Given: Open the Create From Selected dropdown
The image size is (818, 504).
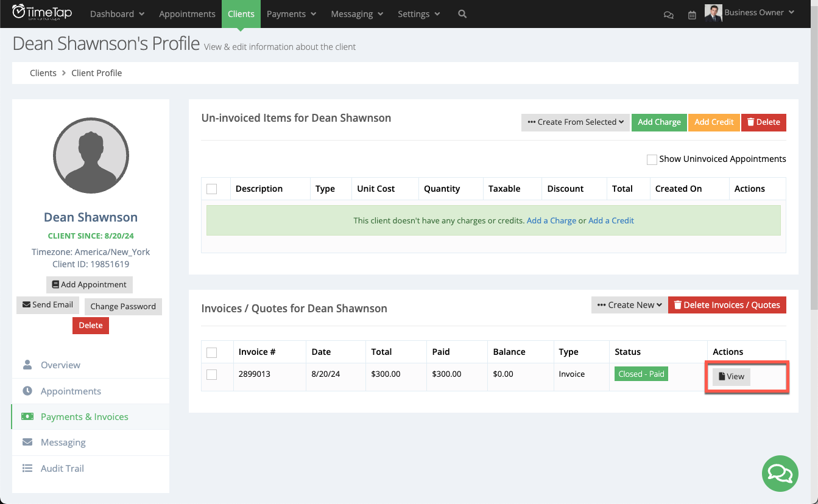Looking at the screenshot, I should click(574, 122).
